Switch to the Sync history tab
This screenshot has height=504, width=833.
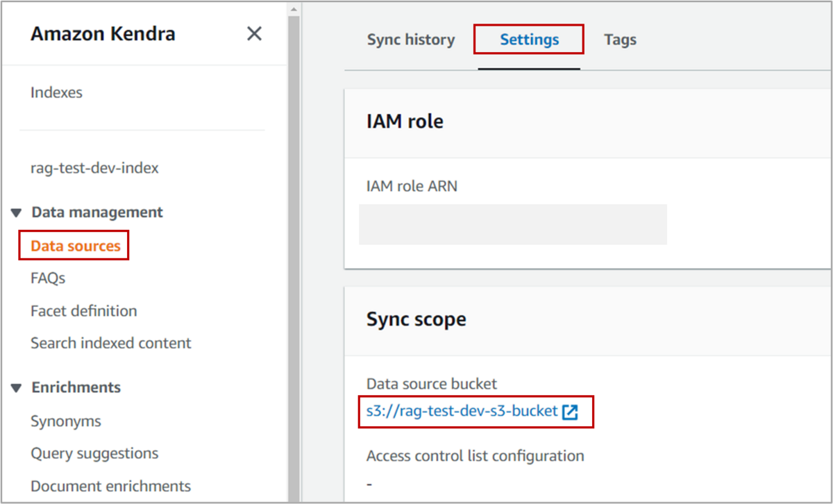[x=411, y=40]
